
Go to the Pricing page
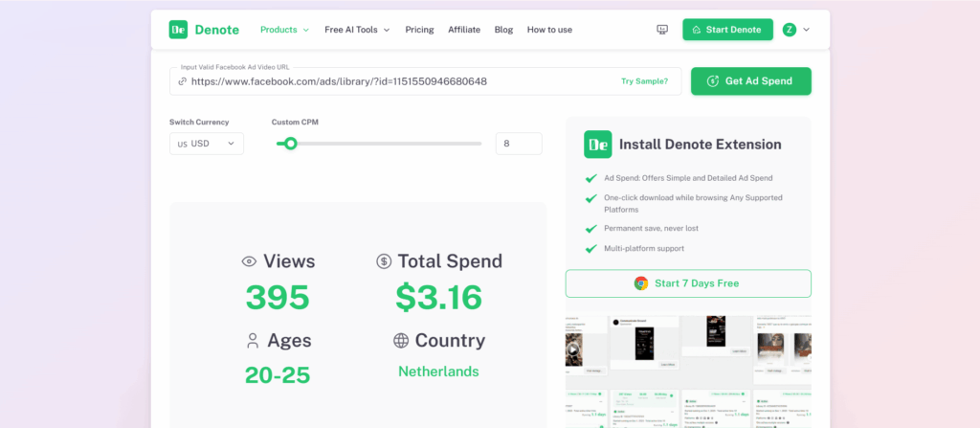coord(419,30)
